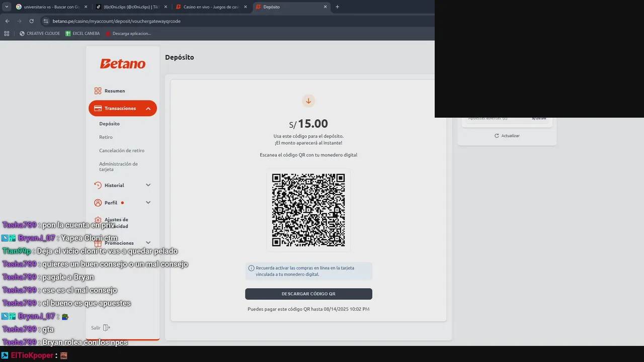The image size is (644, 362).
Task: Open CREATIVE CLOUDE bookmark
Action: click(40, 34)
